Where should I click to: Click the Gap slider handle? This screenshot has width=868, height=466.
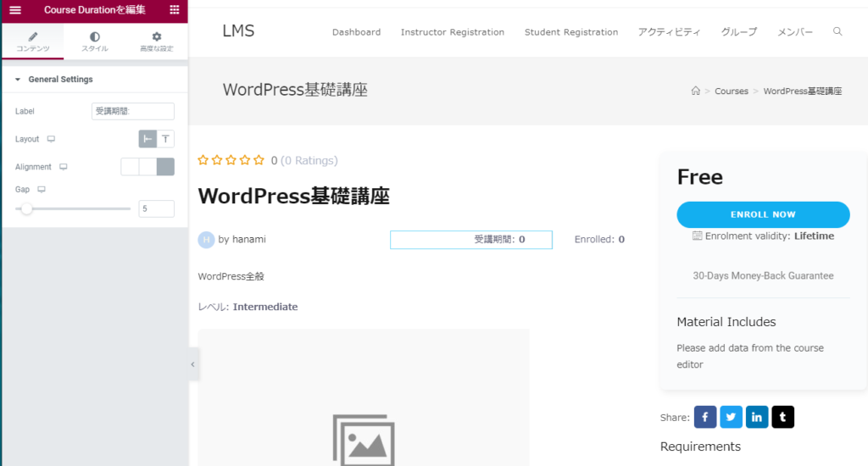pyautogui.click(x=26, y=208)
